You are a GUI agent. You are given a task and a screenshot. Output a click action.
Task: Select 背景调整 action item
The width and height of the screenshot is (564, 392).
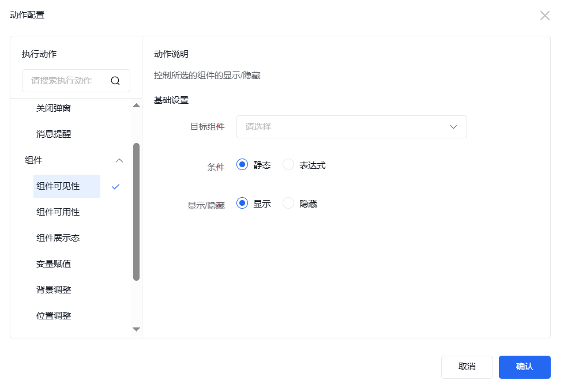click(x=54, y=290)
